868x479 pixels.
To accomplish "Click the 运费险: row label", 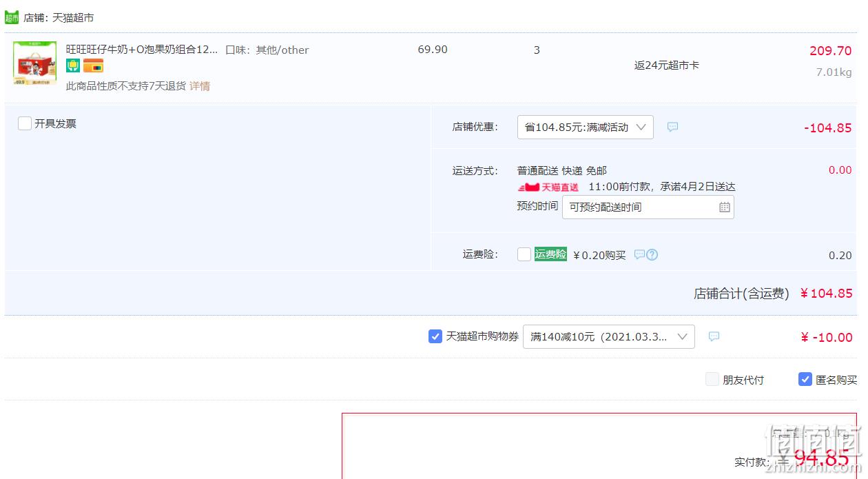I will click(x=480, y=254).
